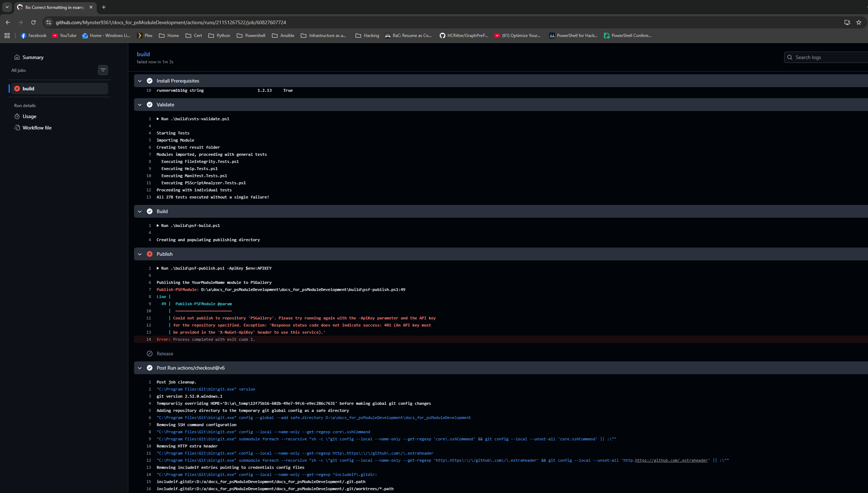Viewport: 868px width, 493px height.
Task: Collapse the Install Prerequisites step
Action: point(140,81)
